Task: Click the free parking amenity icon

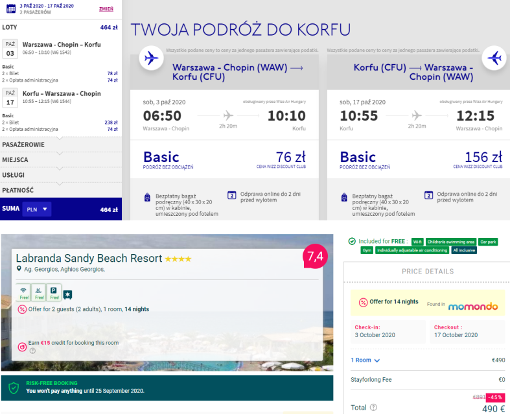Action: click(54, 292)
